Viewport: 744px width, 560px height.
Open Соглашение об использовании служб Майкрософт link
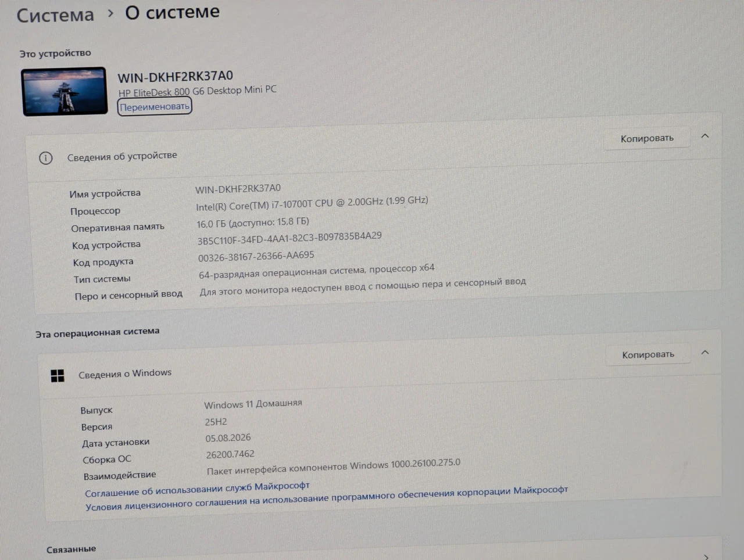pyautogui.click(x=197, y=489)
